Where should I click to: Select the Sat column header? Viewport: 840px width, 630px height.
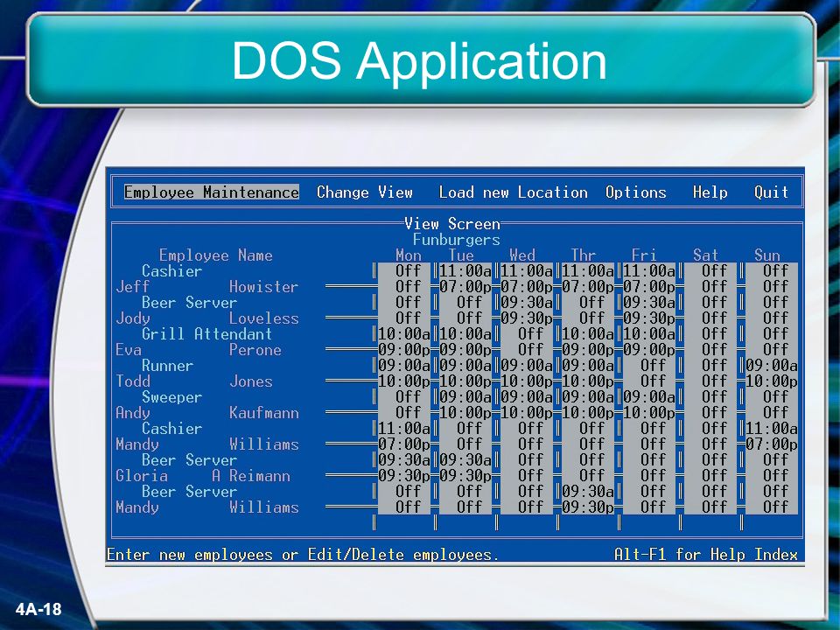tap(705, 255)
